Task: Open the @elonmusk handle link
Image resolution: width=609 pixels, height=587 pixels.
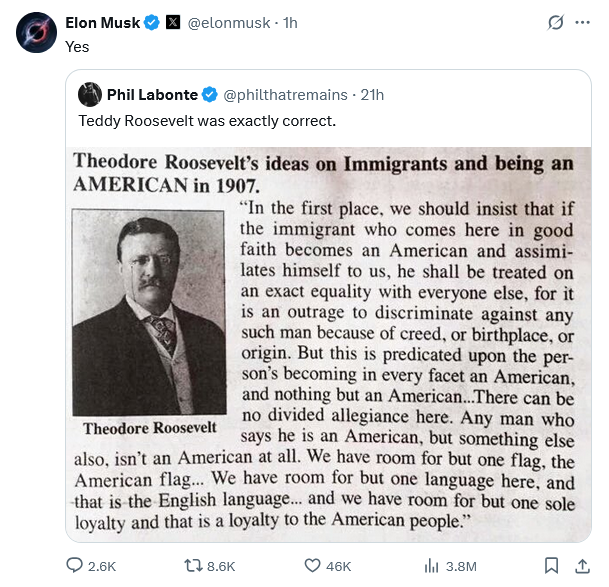Action: 228,23
